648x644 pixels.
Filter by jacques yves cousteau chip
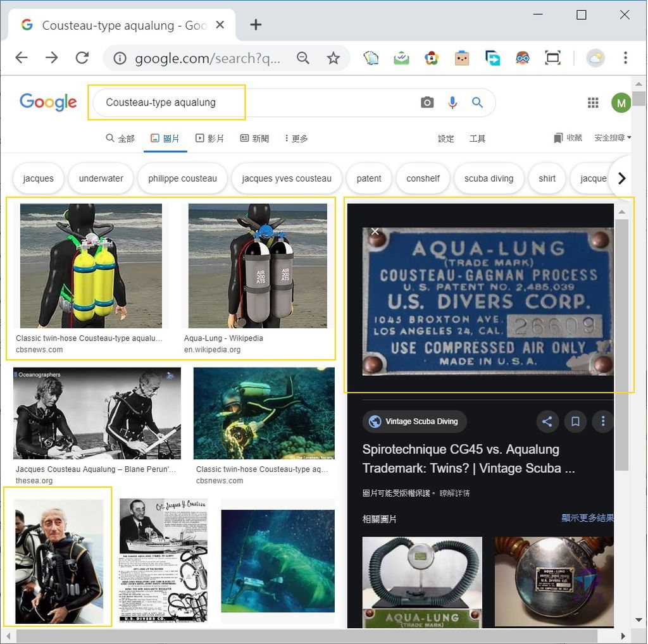(287, 178)
